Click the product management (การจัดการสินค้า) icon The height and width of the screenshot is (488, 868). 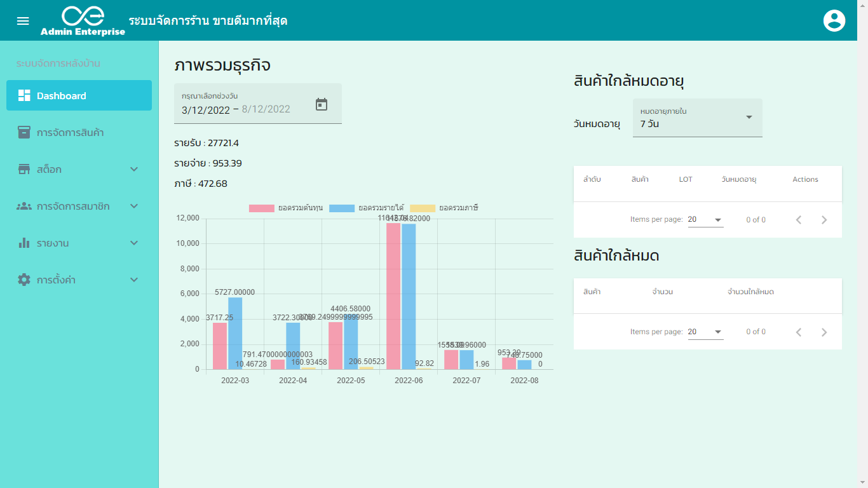pos(25,132)
